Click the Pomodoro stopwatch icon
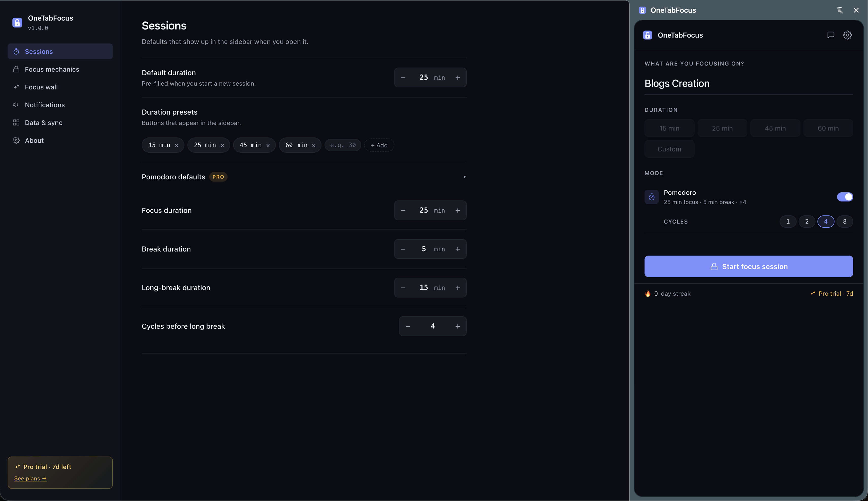 click(x=652, y=197)
